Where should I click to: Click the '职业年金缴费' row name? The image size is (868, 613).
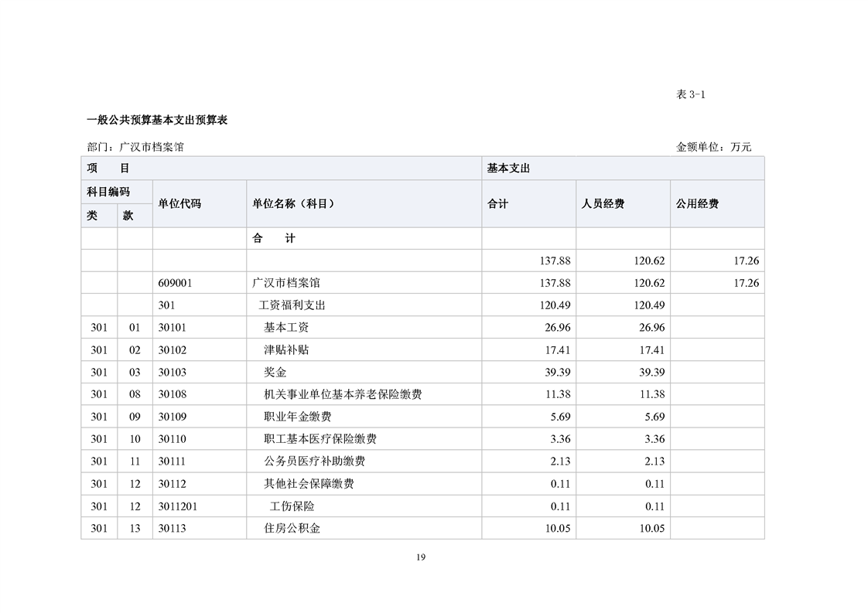(x=298, y=417)
